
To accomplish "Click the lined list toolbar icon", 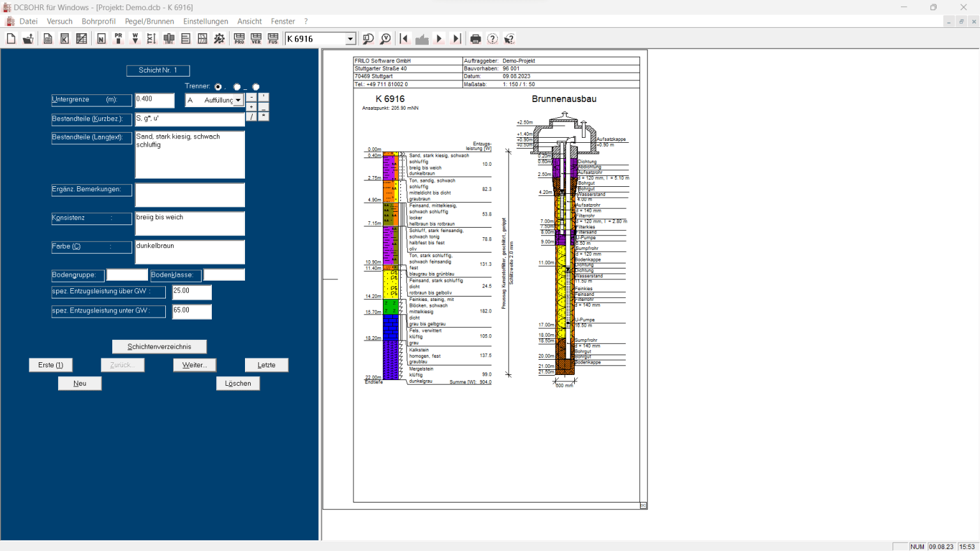I will (186, 39).
